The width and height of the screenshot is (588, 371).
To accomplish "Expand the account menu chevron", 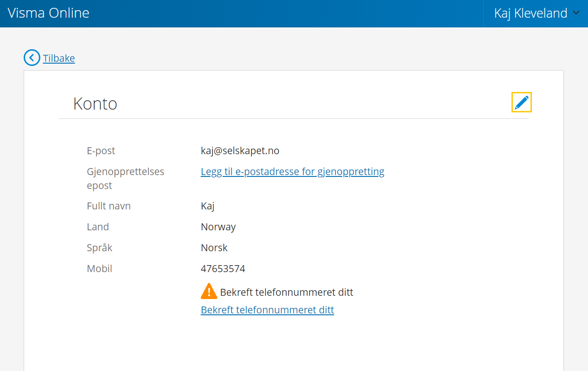I will (x=576, y=13).
